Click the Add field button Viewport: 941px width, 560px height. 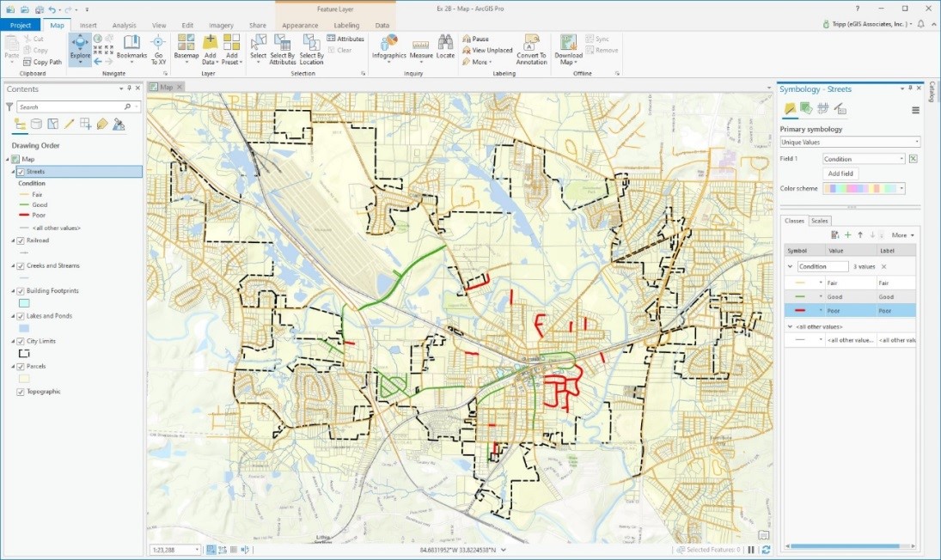(x=840, y=173)
